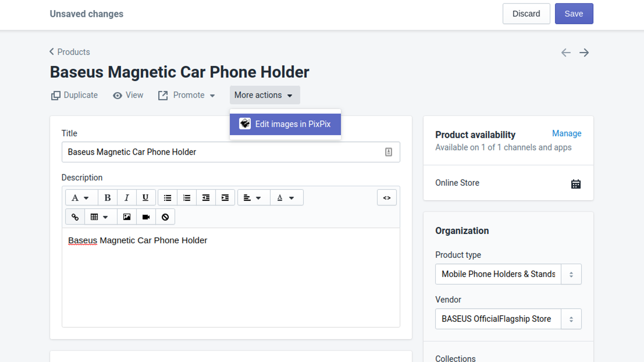Insert a video into description
The image size is (644, 362).
pyautogui.click(x=146, y=217)
